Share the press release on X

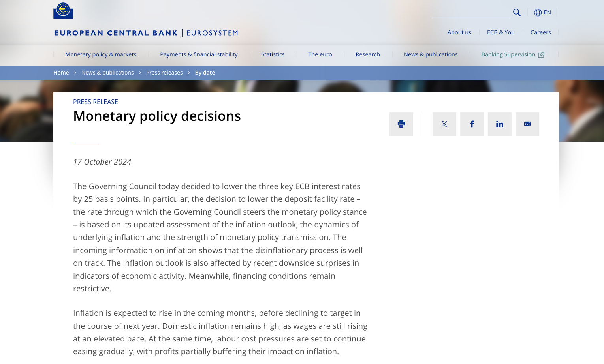(444, 124)
